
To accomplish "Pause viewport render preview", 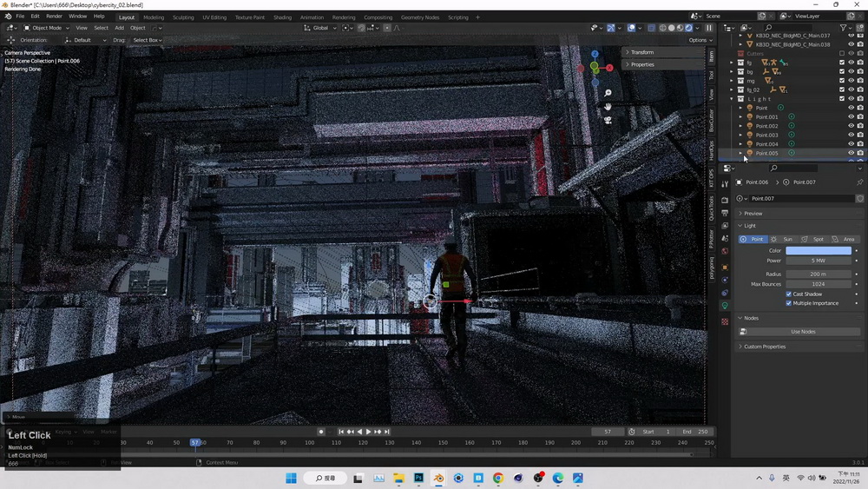I will click(x=708, y=28).
